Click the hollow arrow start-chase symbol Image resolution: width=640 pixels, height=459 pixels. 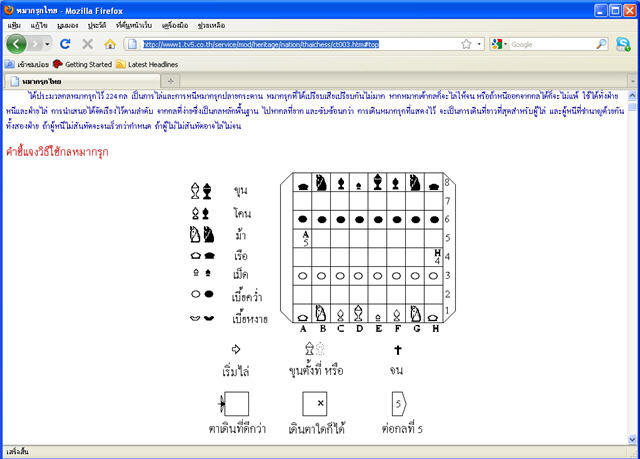[236, 349]
